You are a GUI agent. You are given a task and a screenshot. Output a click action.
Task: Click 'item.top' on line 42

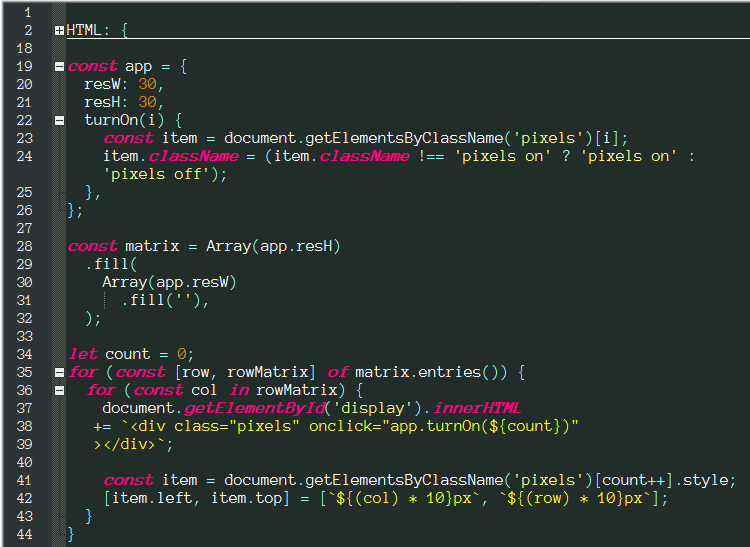pyautogui.click(x=246, y=499)
